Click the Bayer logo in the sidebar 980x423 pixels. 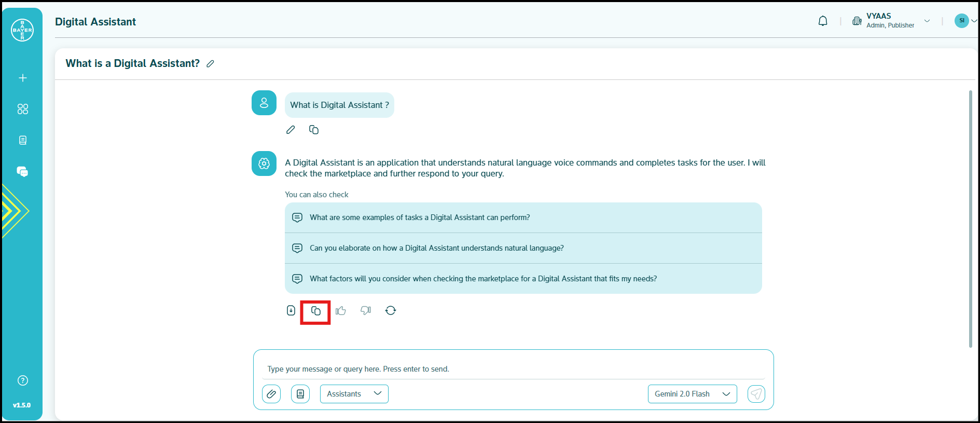click(x=22, y=30)
